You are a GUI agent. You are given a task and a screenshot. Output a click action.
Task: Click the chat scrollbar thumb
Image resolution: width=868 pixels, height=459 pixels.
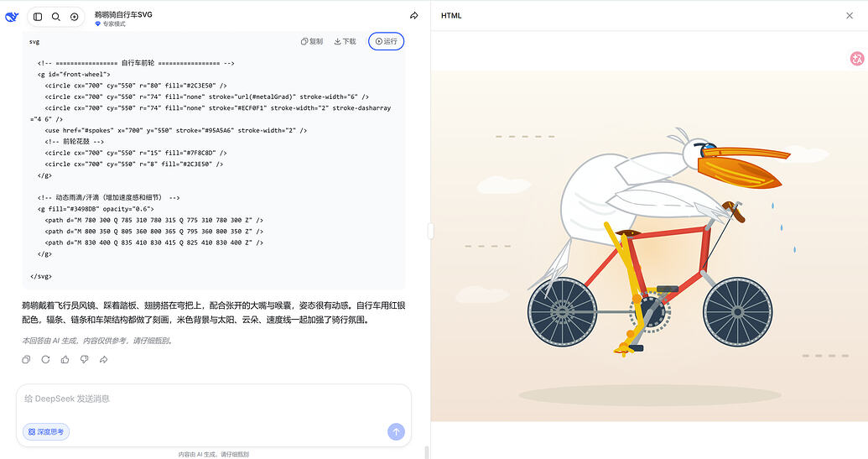(x=426, y=451)
